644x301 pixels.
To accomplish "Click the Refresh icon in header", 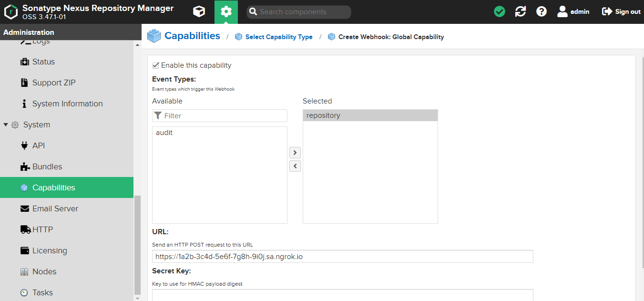I will point(521,11).
